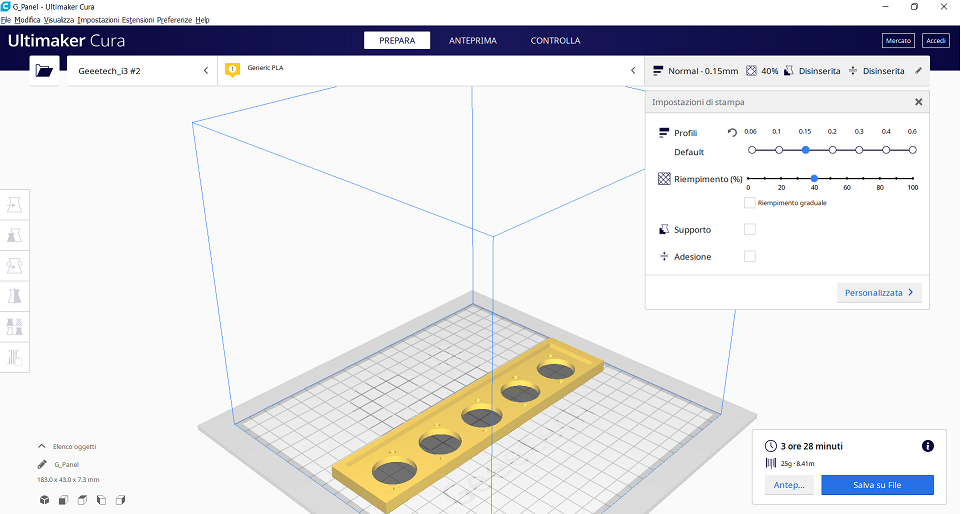Expand the Generic PLA material selector chevron
This screenshot has width=961, height=514.
(x=633, y=70)
